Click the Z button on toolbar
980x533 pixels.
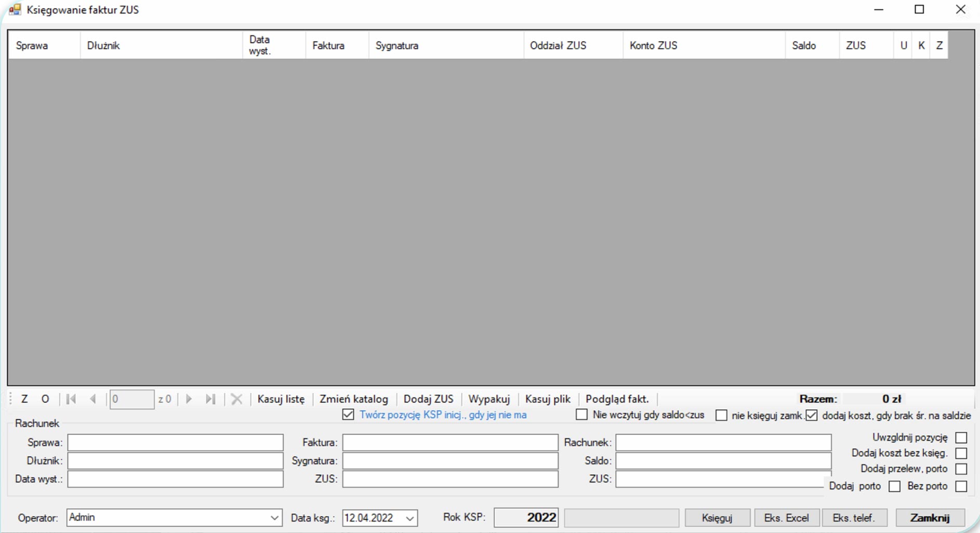[24, 399]
